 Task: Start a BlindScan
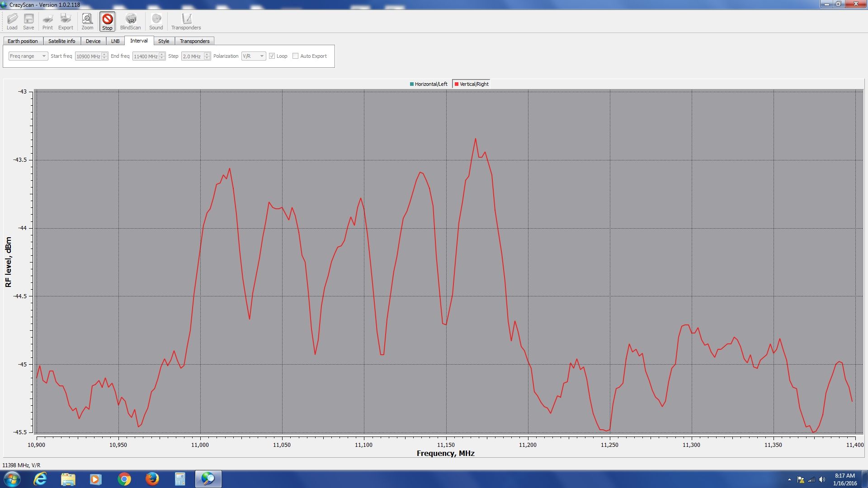[130, 21]
